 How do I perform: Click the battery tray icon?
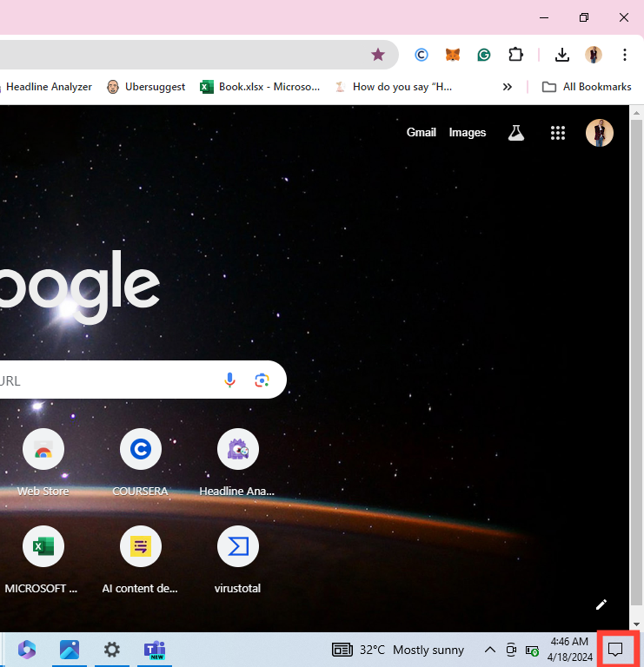(x=532, y=650)
